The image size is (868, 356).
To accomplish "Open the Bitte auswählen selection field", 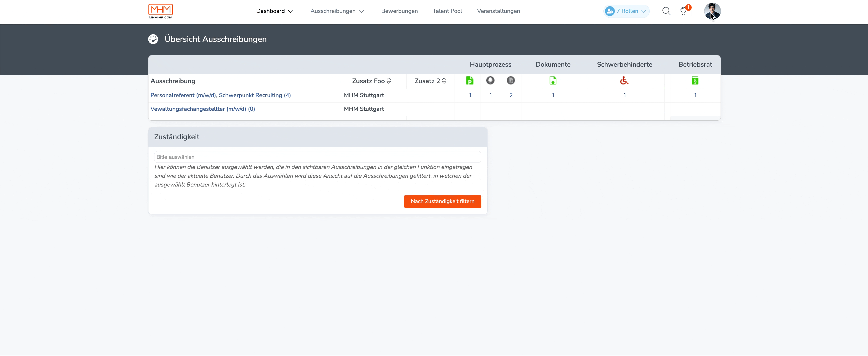I will click(317, 157).
